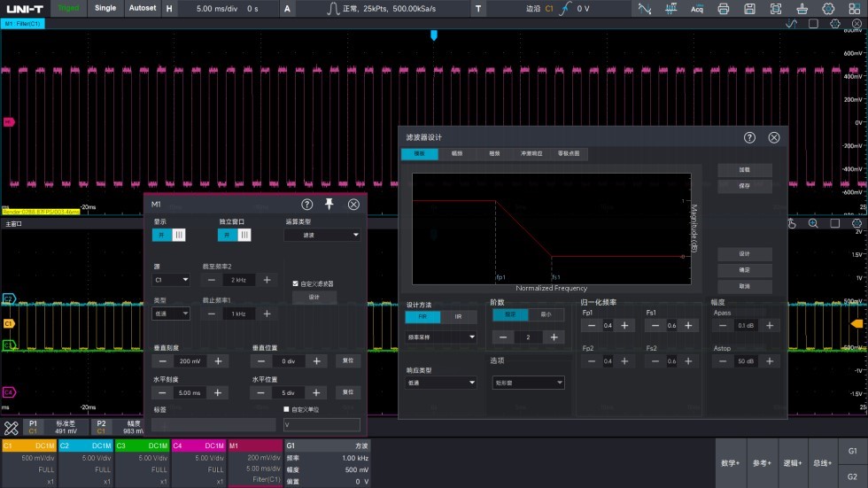Image resolution: width=868 pixels, height=488 pixels.
Task: Uncheck the 自定义滤波器 checkbox
Action: [296, 283]
